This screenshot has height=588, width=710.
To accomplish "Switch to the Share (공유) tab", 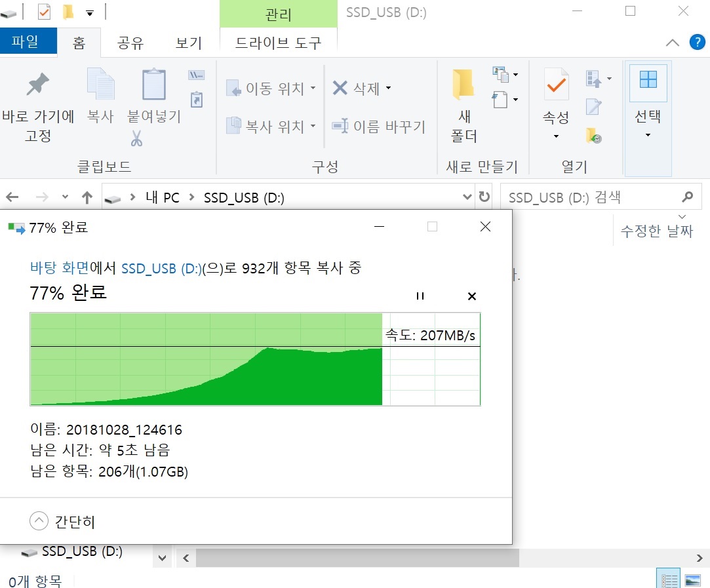I will point(130,43).
